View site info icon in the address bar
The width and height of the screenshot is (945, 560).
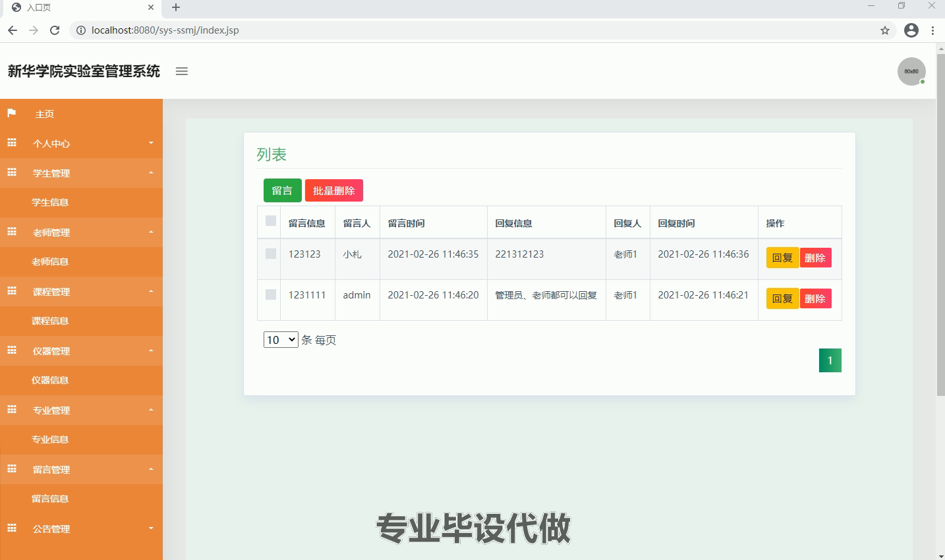(81, 30)
